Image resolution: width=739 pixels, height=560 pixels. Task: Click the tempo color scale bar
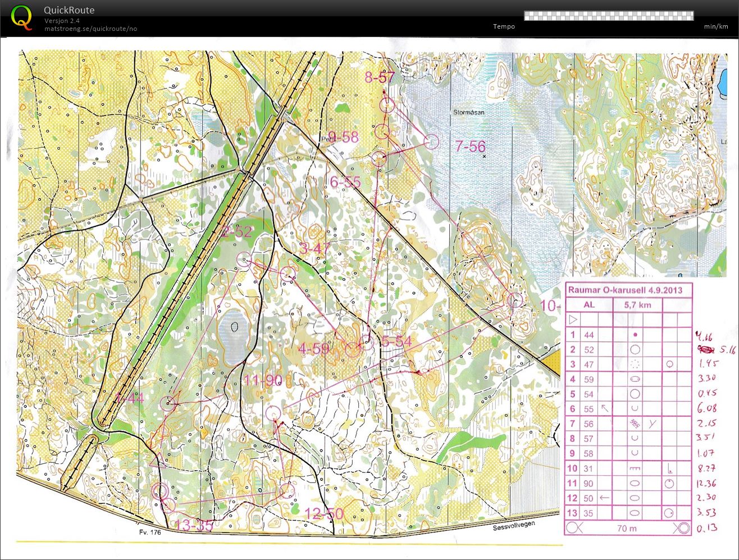pos(609,16)
